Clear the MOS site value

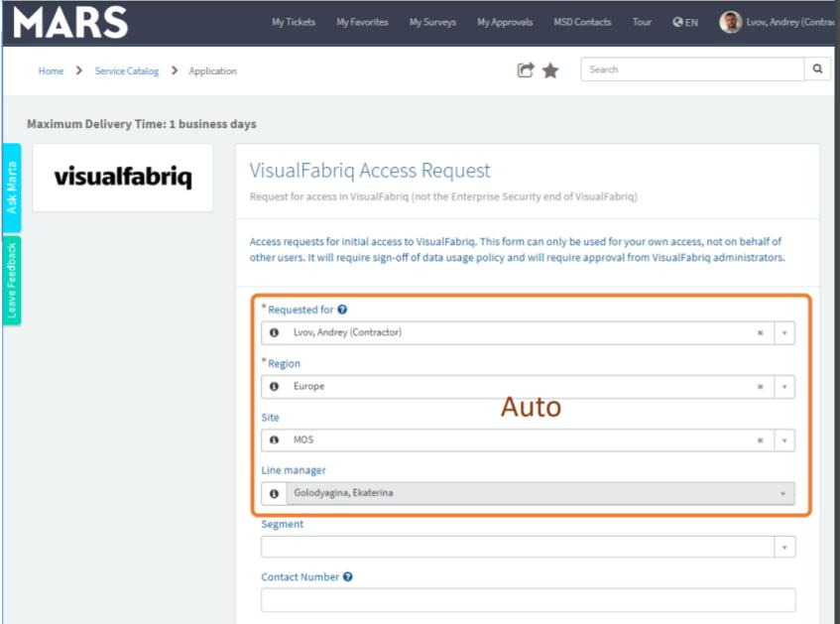click(x=760, y=440)
